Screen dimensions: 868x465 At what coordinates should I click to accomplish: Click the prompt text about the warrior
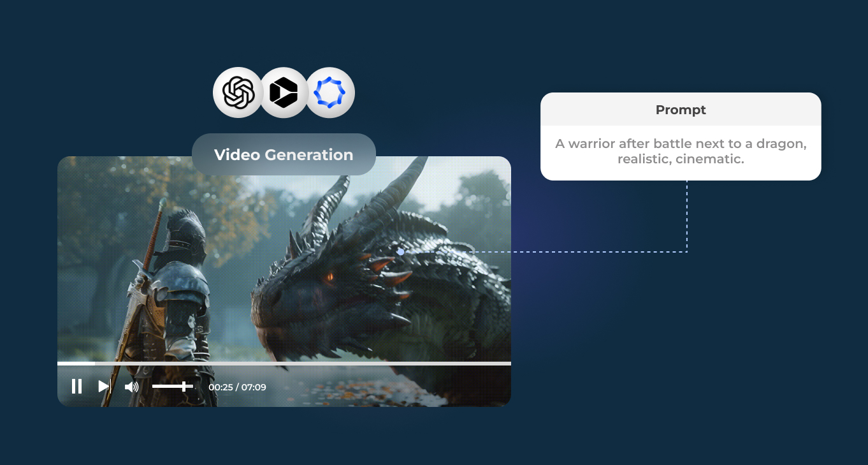point(680,151)
